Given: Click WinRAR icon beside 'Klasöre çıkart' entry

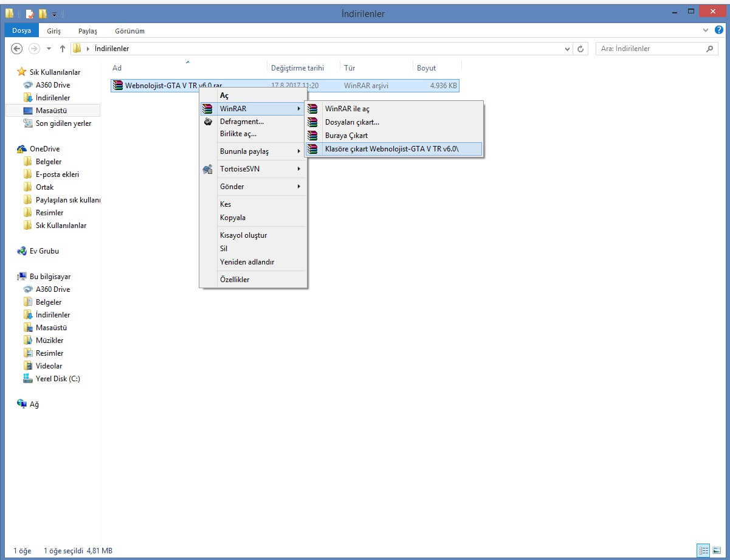Looking at the screenshot, I should pos(312,149).
